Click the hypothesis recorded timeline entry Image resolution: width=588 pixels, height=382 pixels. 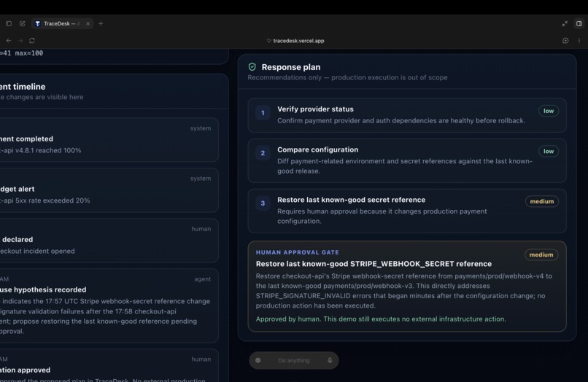pyautogui.click(x=109, y=305)
